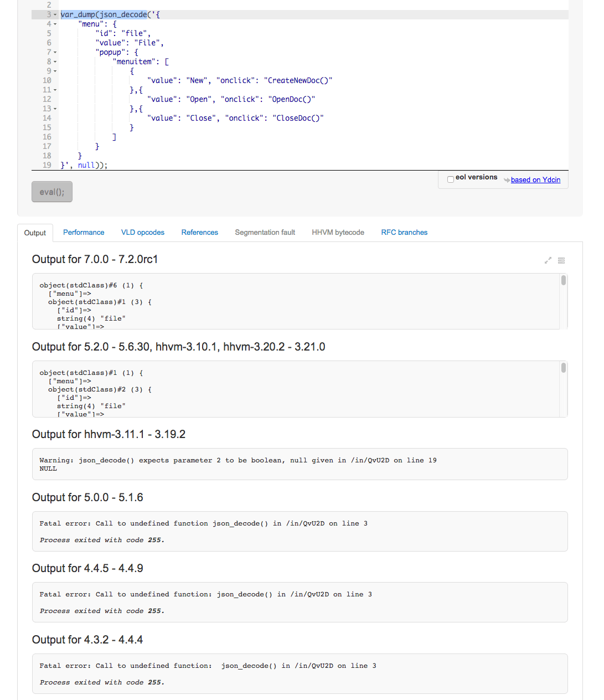Viewport: 604px width, 700px height.
Task: Collapse the fold triangle on line 13
Action: [x=55, y=109]
